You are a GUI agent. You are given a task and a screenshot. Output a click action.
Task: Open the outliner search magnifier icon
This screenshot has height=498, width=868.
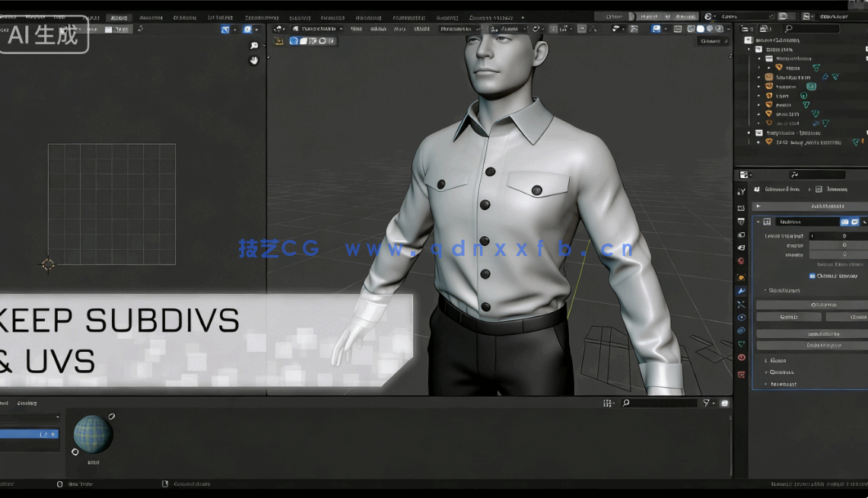pyautogui.click(x=788, y=28)
